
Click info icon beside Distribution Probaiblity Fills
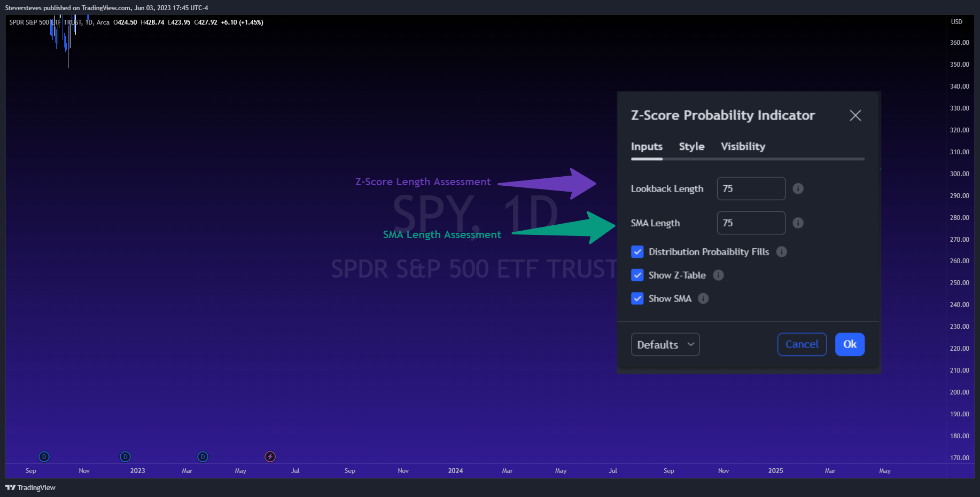pyautogui.click(x=781, y=252)
